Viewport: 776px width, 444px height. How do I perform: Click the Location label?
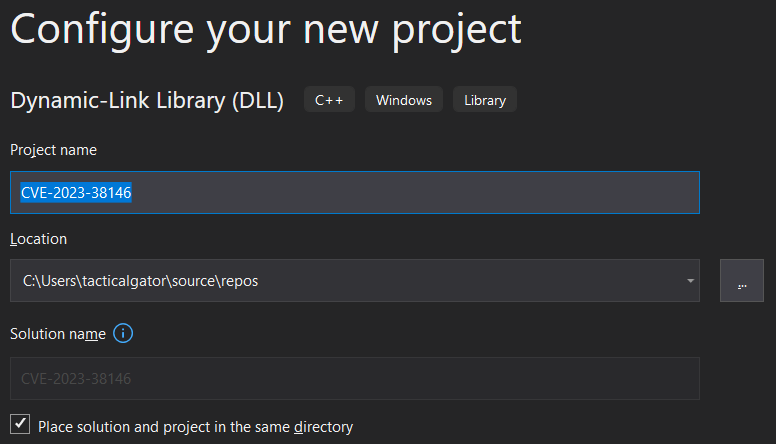(39, 239)
